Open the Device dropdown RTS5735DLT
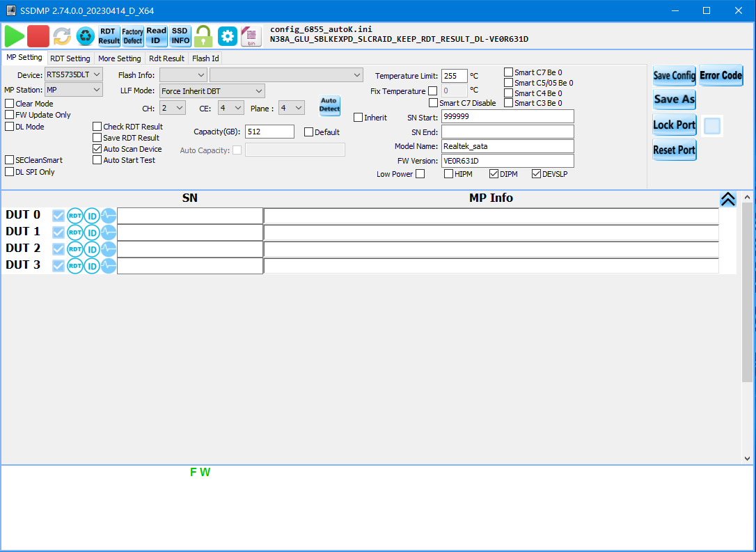Viewport: 756px width, 552px height. pyautogui.click(x=74, y=74)
